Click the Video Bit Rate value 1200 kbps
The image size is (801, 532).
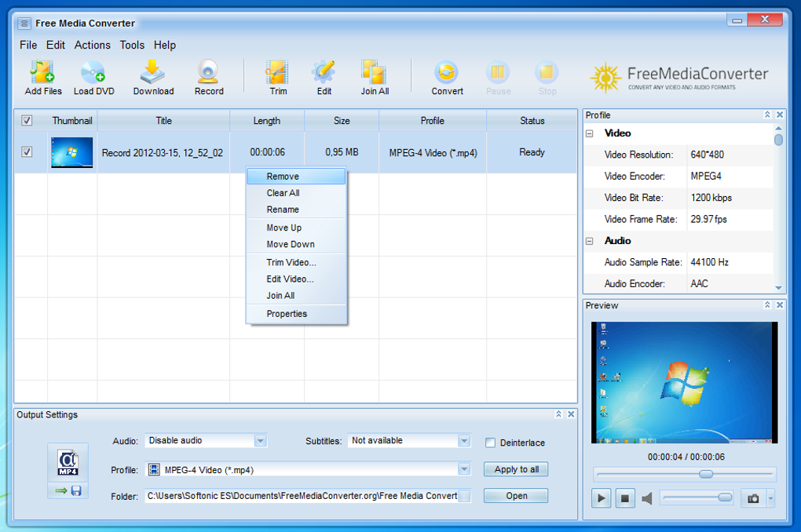pyautogui.click(x=711, y=198)
